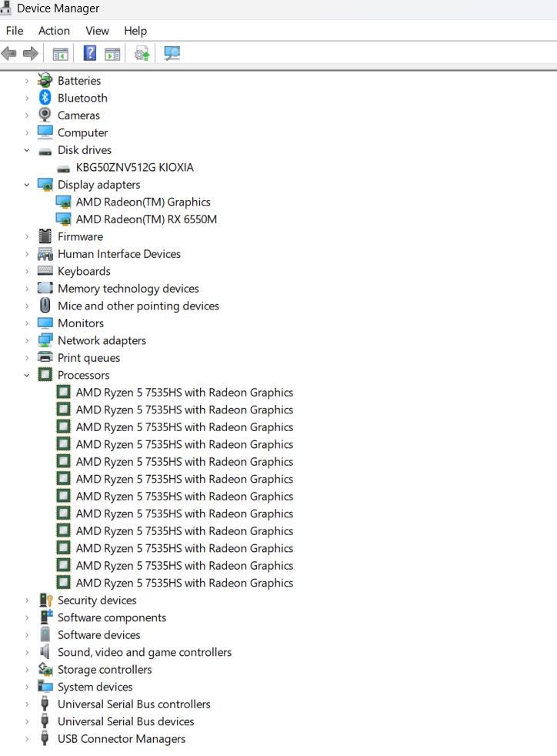Select AMD Radeon(TM) RX 6550M text
Viewport: 557px width, 756px height.
[x=146, y=219]
